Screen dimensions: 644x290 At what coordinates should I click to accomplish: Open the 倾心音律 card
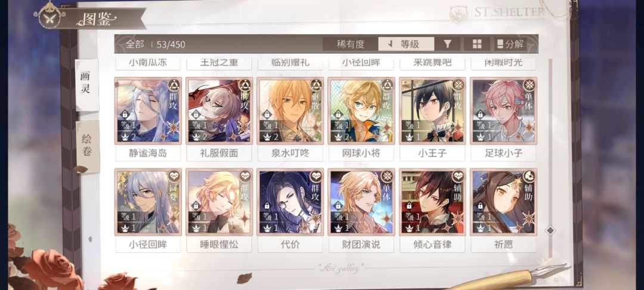pos(432,202)
